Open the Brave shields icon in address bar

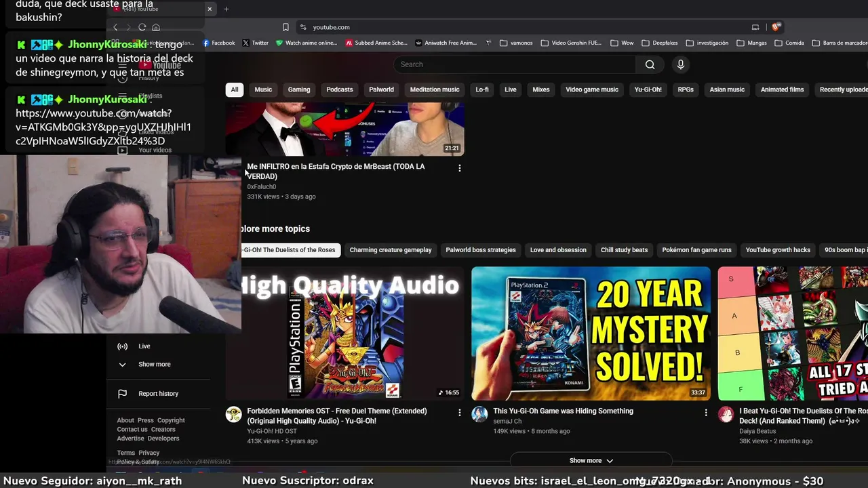[776, 27]
